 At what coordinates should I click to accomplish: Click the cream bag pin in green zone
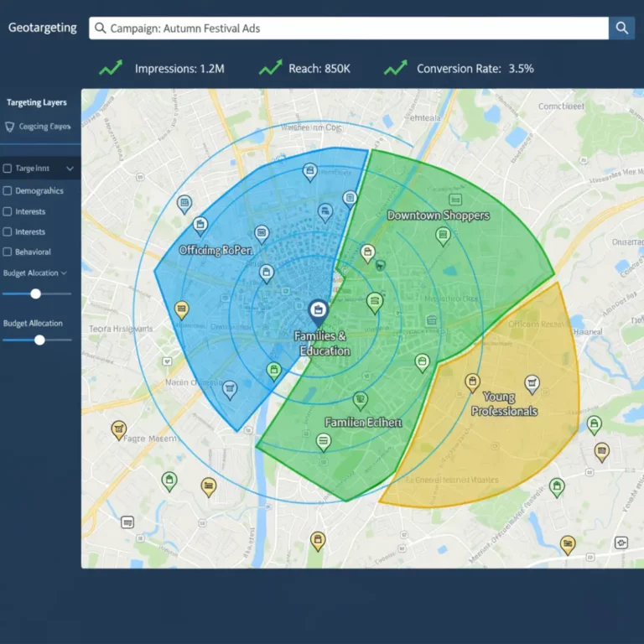pyautogui.click(x=367, y=253)
